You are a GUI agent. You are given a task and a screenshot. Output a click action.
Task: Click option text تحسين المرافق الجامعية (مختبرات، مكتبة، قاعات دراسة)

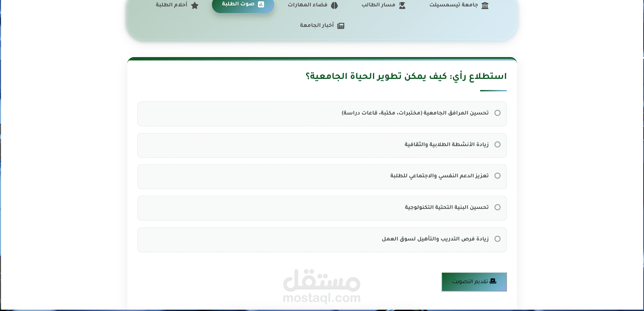point(415,113)
